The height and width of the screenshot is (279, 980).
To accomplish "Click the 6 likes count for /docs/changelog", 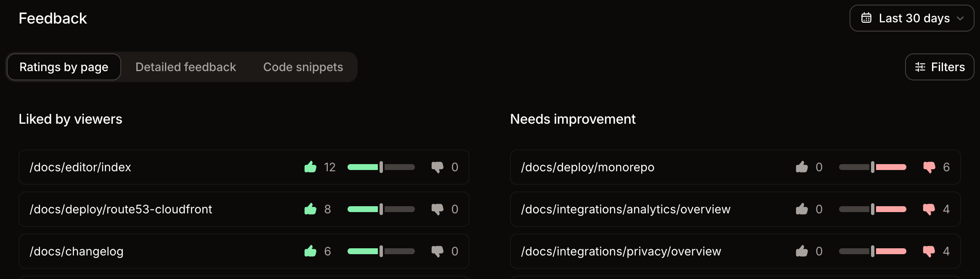I will [328, 251].
